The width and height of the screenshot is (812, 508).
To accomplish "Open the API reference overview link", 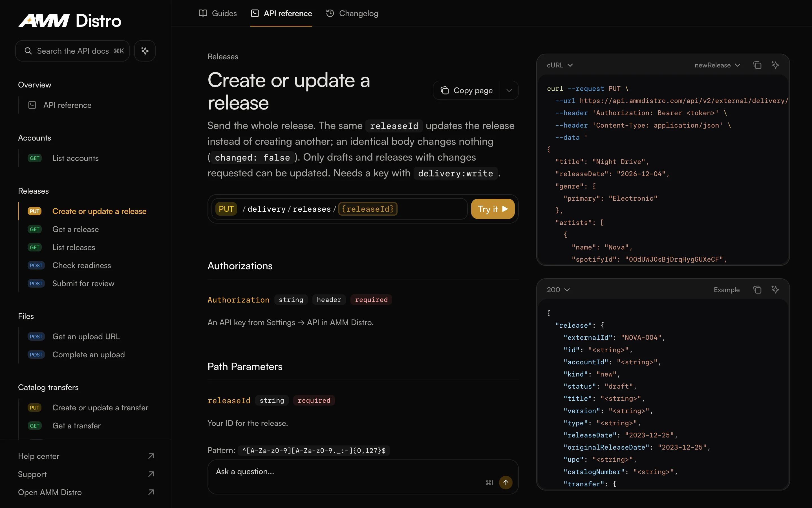I will (87, 105).
